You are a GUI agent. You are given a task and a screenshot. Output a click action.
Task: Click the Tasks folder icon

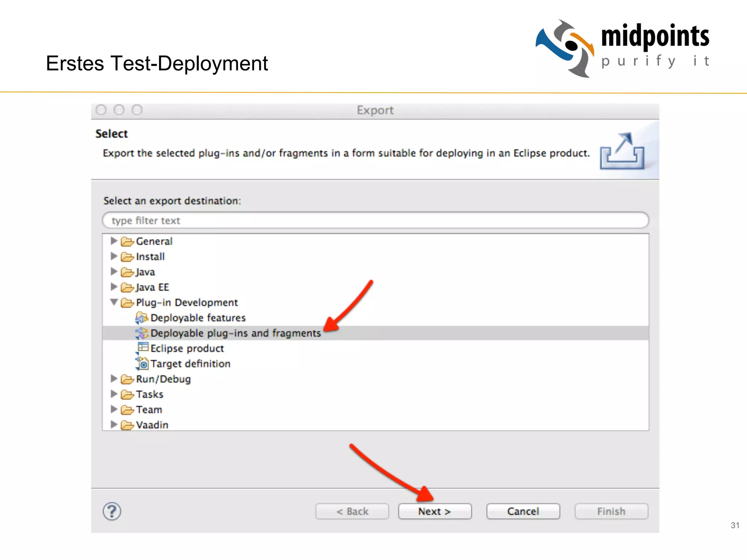(127, 395)
